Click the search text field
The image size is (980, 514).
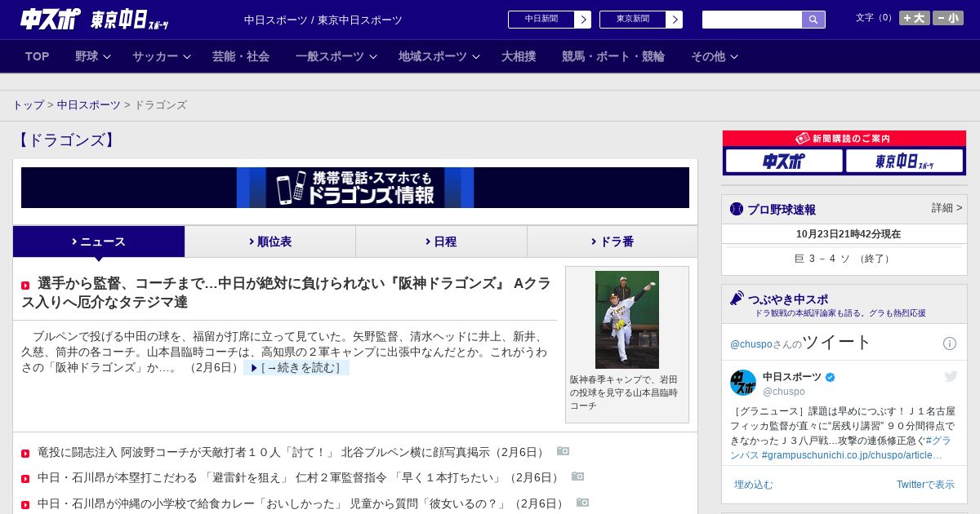pos(752,20)
